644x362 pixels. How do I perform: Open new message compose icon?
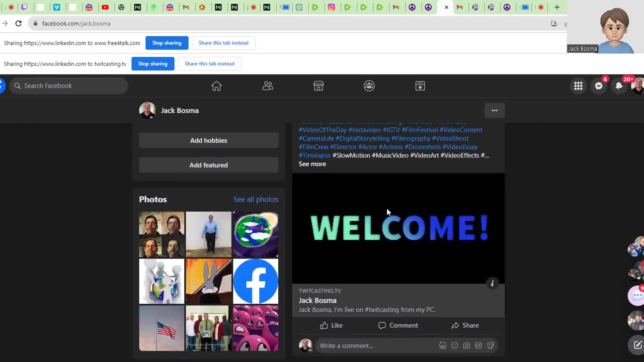click(x=637, y=345)
